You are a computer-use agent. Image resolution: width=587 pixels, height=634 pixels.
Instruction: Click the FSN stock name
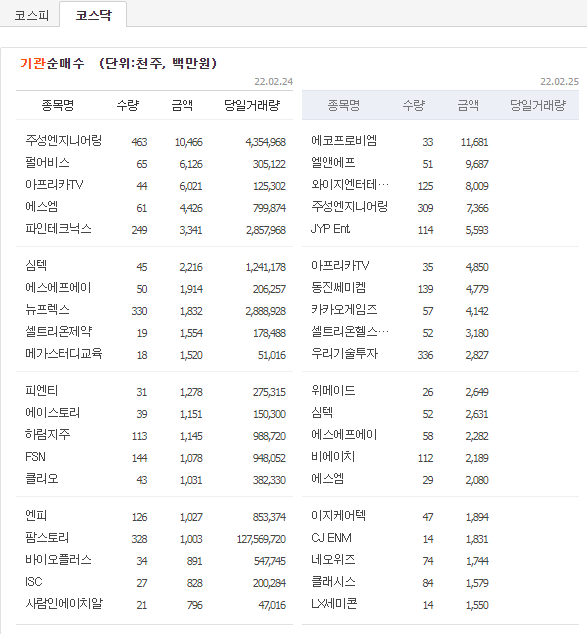pyautogui.click(x=35, y=456)
